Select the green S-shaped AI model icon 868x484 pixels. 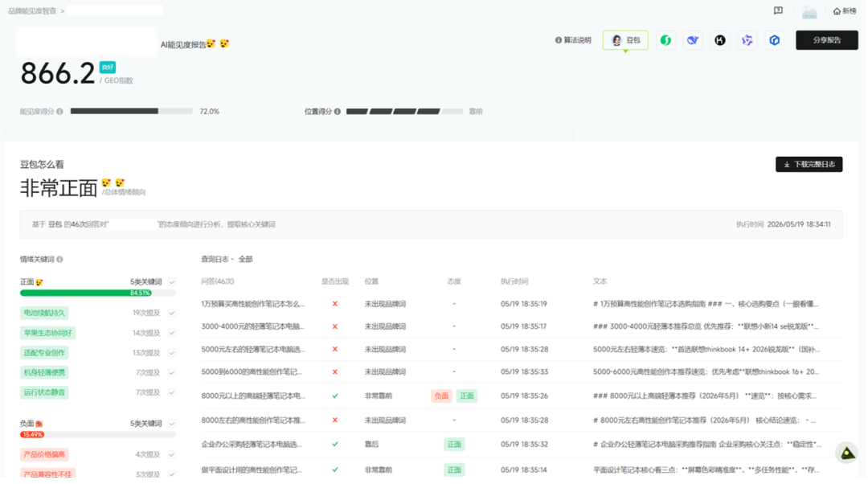(665, 40)
